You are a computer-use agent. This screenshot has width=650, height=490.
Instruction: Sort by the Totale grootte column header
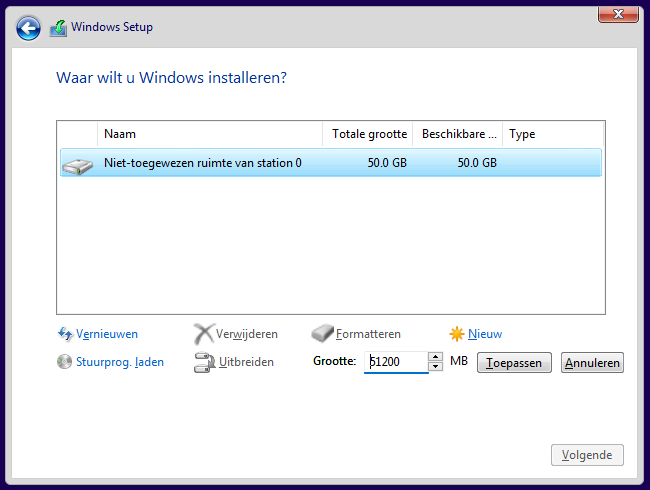(368, 134)
